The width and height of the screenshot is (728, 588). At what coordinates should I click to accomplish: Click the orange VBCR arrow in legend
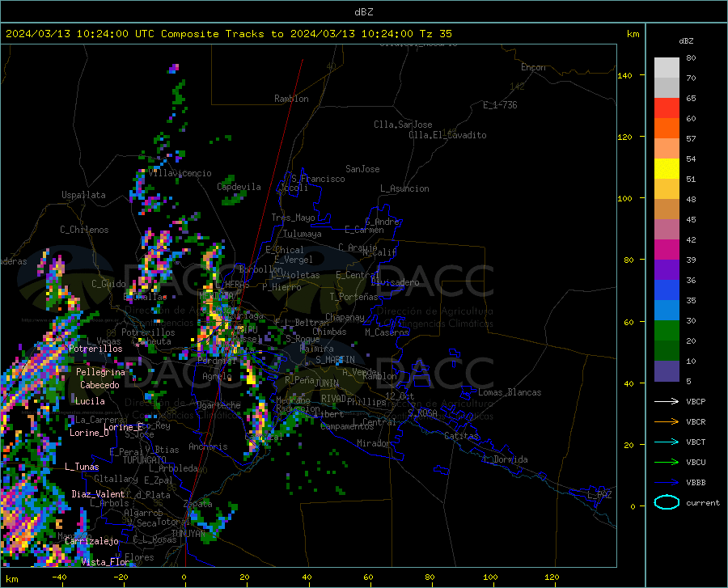click(667, 421)
